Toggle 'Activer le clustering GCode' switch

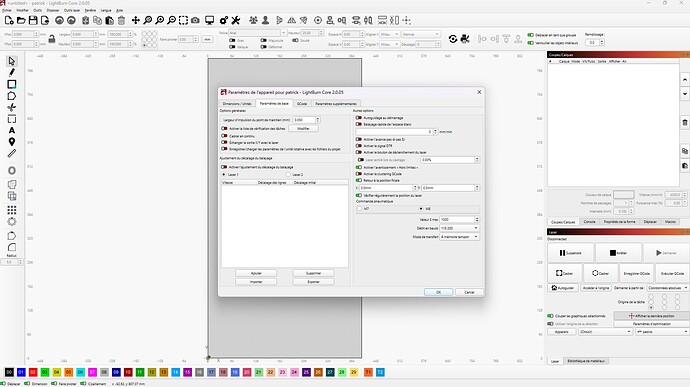click(359, 174)
